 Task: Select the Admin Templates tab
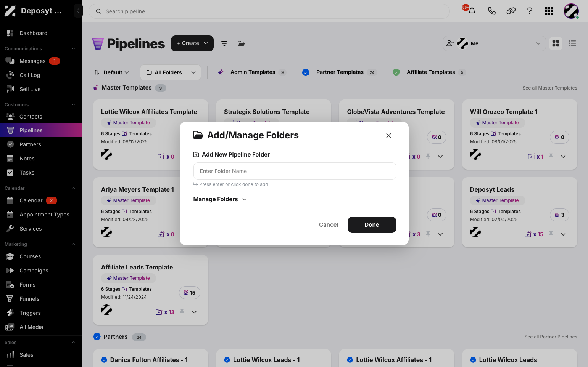coord(252,72)
